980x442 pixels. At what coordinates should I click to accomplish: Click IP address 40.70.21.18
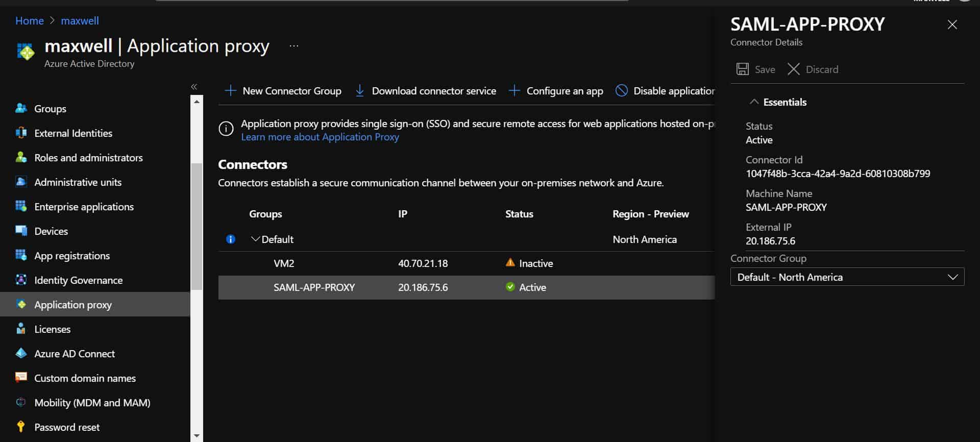click(x=423, y=263)
